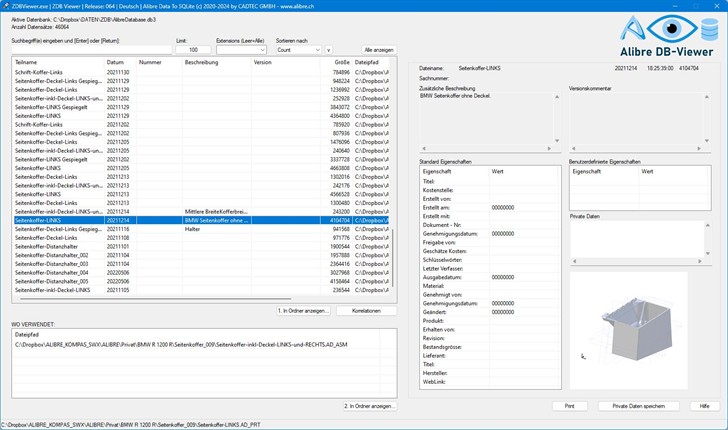
Task: Click the Beschreibung column header
Action: (216, 62)
